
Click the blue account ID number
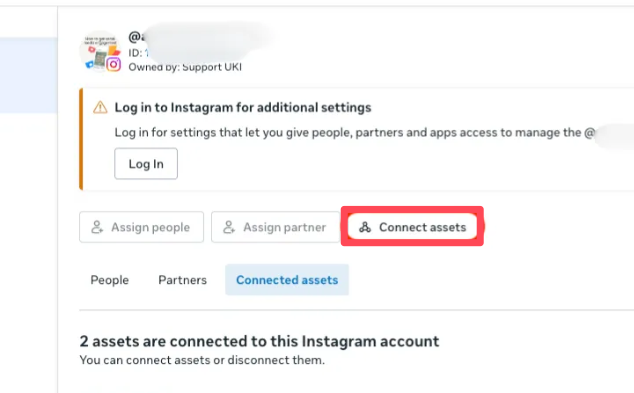coord(147,53)
